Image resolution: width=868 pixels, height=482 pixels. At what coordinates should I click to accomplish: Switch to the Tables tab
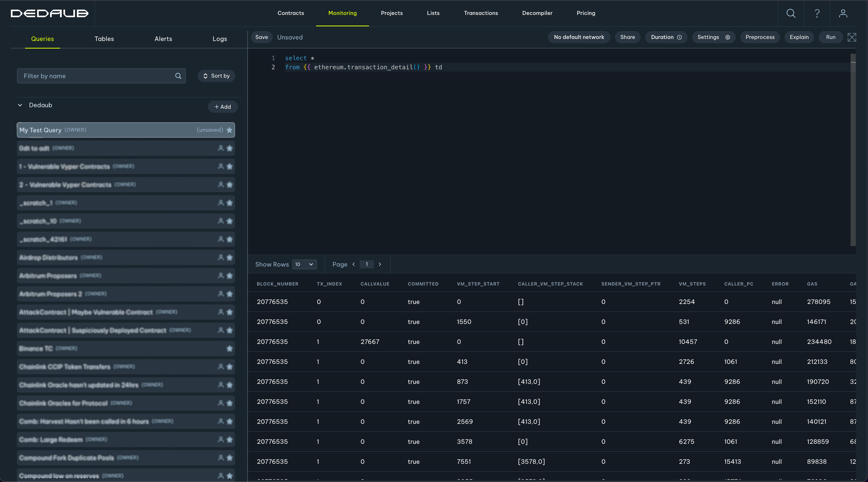(104, 39)
